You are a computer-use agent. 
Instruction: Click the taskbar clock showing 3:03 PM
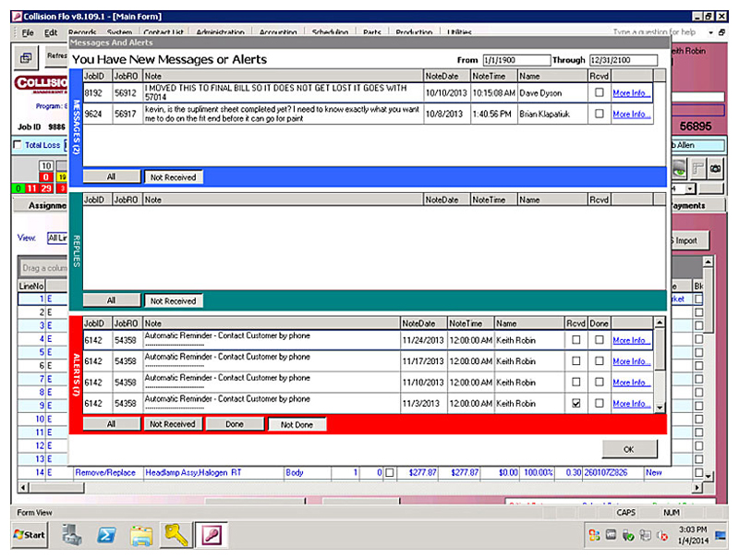[x=692, y=535]
